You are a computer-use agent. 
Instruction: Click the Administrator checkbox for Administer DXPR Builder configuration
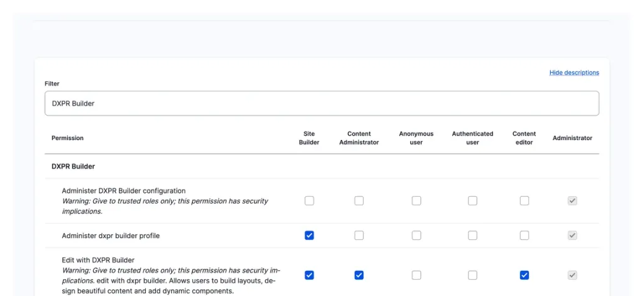pos(572,200)
